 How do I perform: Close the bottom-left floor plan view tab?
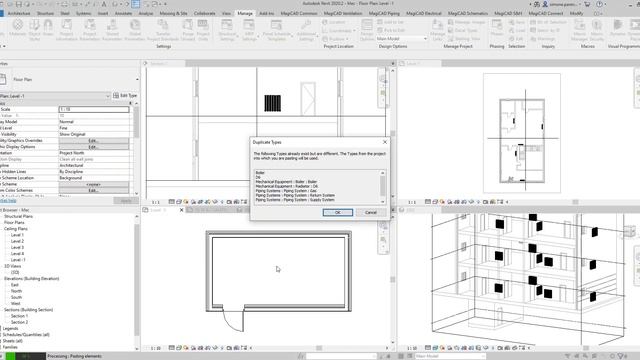coord(182,210)
